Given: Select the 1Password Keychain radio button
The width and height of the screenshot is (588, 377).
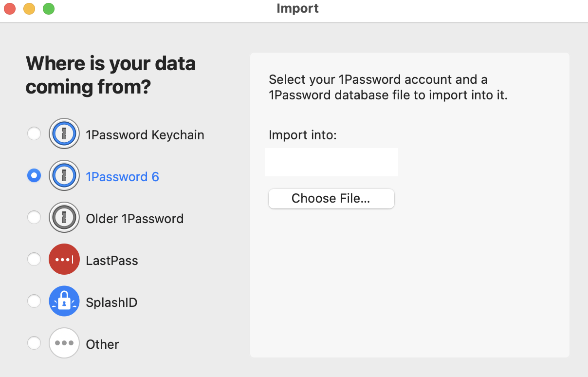Looking at the screenshot, I should coord(34,133).
